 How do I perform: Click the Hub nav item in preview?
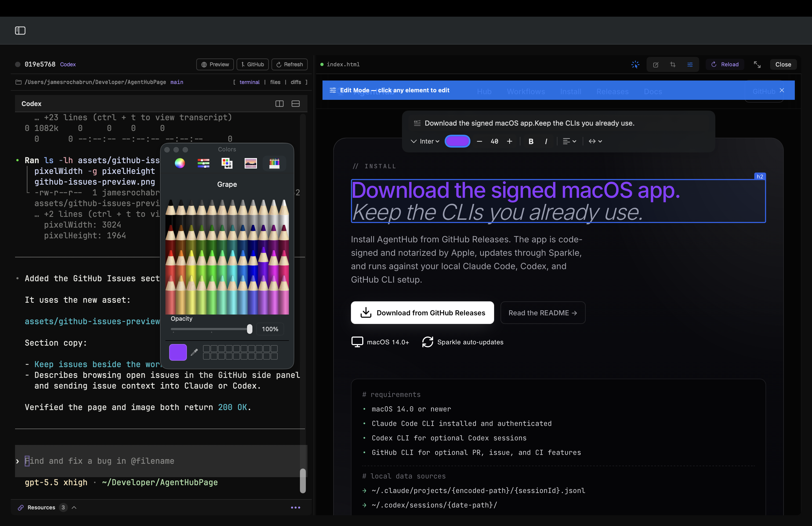coord(484,91)
